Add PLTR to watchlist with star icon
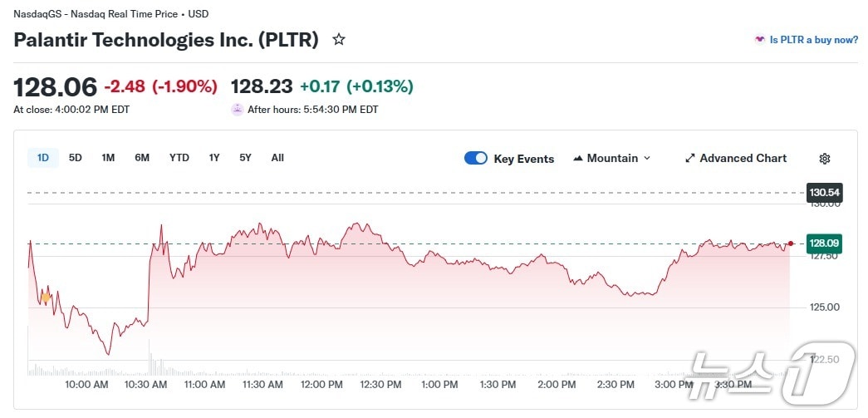The image size is (868, 418). (x=339, y=39)
